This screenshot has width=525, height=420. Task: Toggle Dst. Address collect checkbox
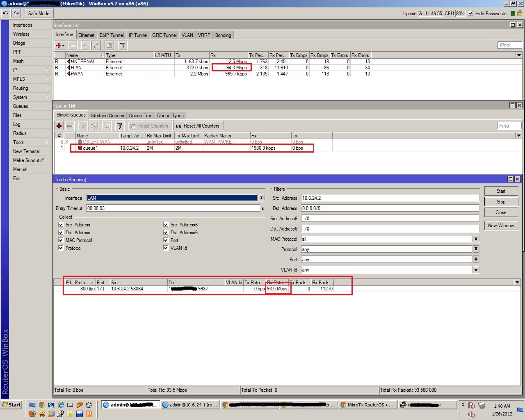point(61,233)
